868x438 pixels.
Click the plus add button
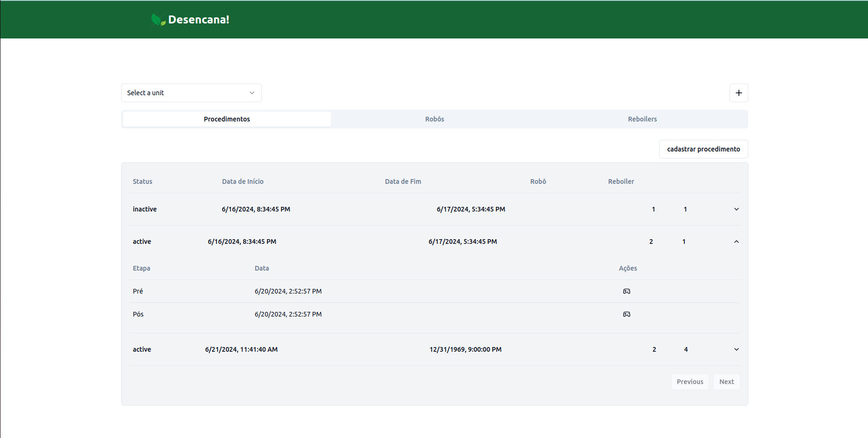click(x=738, y=93)
